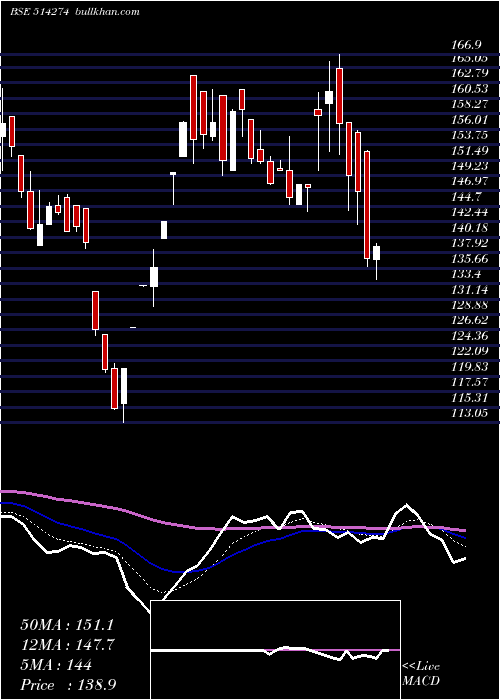Click the 158.27 price axis label
Viewport: 500px width, 700px height.
point(469,104)
